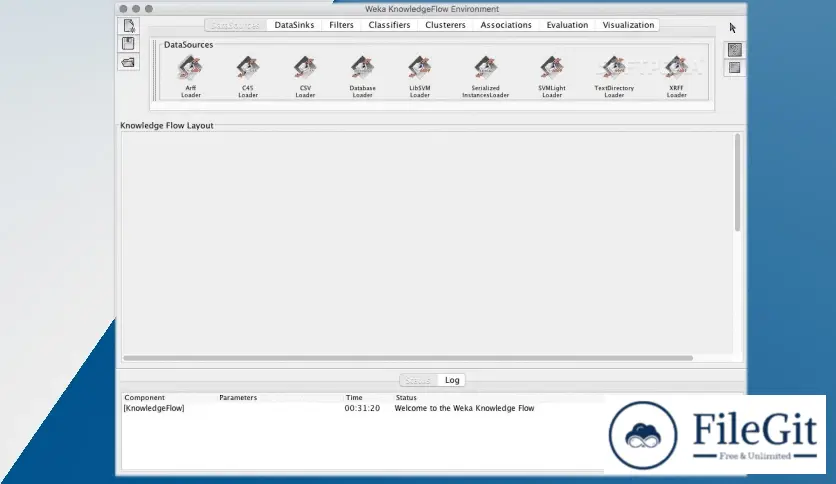The width and height of the screenshot is (836, 484).
Task: Click the vertical scrollbar of layout canvas
Action: click(737, 182)
